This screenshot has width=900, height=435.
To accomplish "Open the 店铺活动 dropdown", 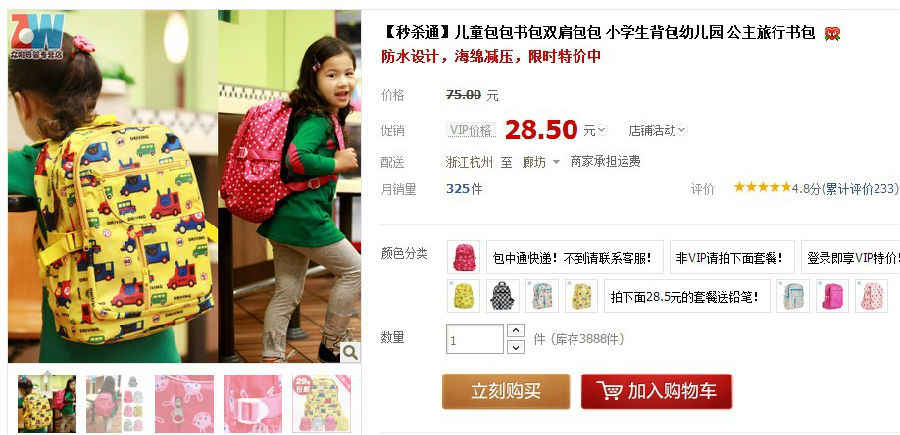I will point(657,131).
